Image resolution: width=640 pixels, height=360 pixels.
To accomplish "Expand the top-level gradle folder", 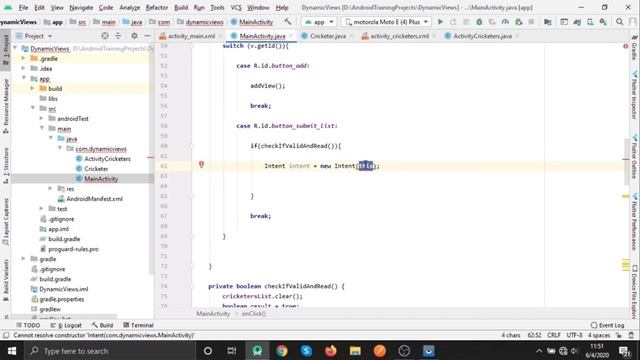I will click(24, 259).
